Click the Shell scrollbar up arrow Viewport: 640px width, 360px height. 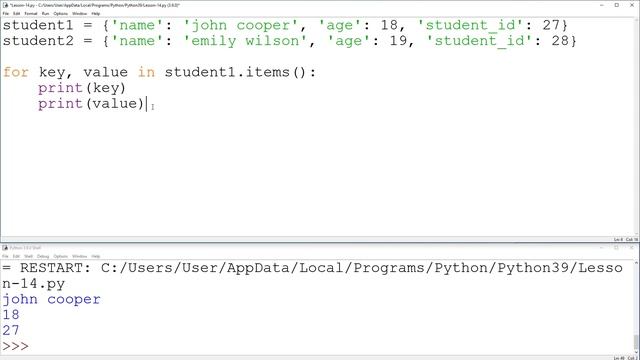point(636,263)
